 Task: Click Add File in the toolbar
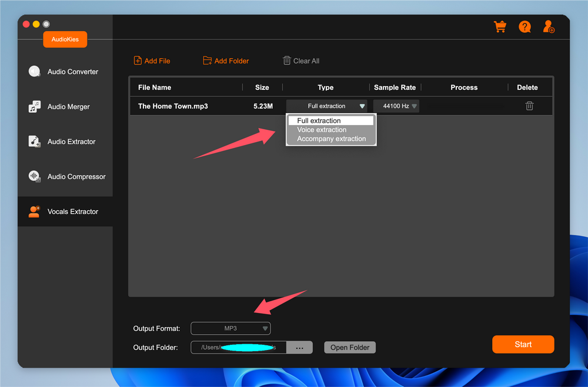(x=152, y=61)
